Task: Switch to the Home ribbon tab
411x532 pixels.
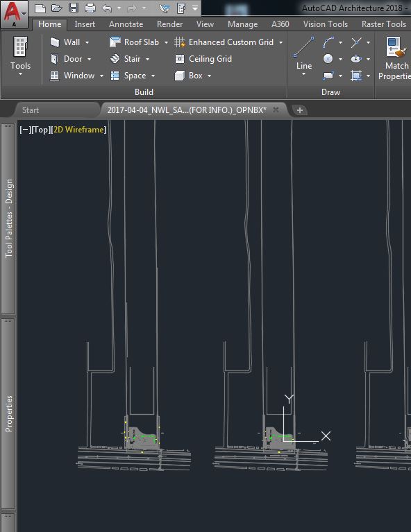Action: point(49,24)
